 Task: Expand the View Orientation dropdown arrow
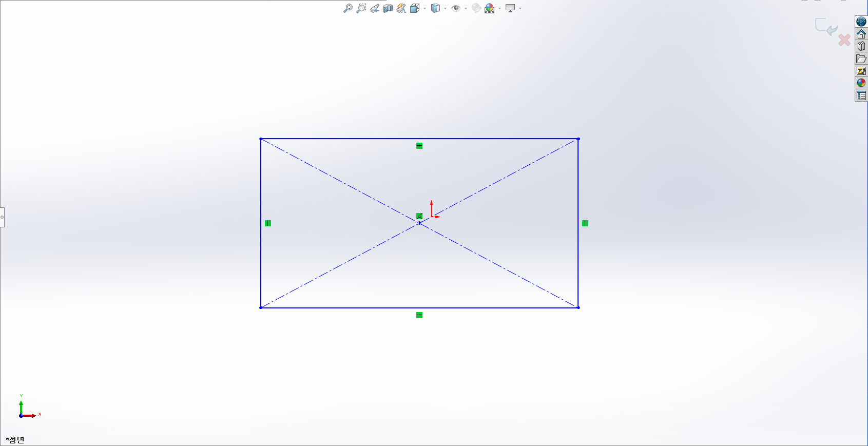pyautogui.click(x=425, y=9)
